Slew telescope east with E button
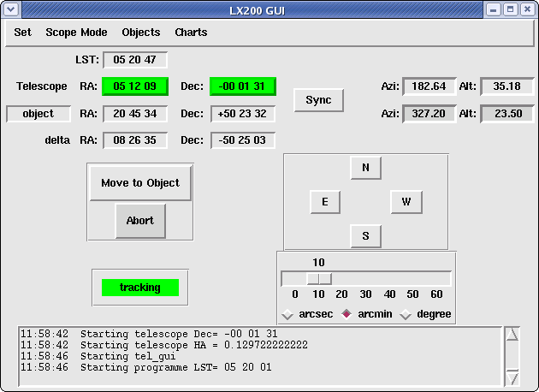The image size is (539, 392). point(325,202)
